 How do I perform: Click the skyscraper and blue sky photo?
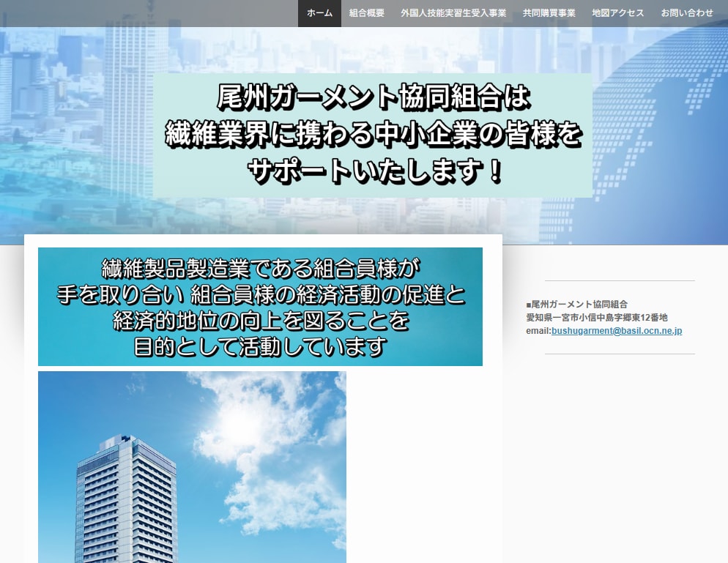coord(192,467)
